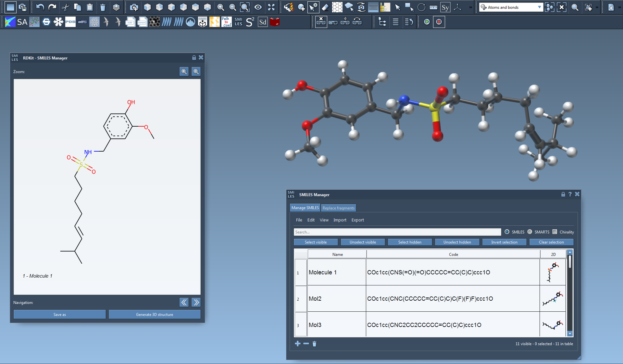Click the Invert selection button
Screen dimensions: 623x364
pyautogui.click(x=504, y=242)
